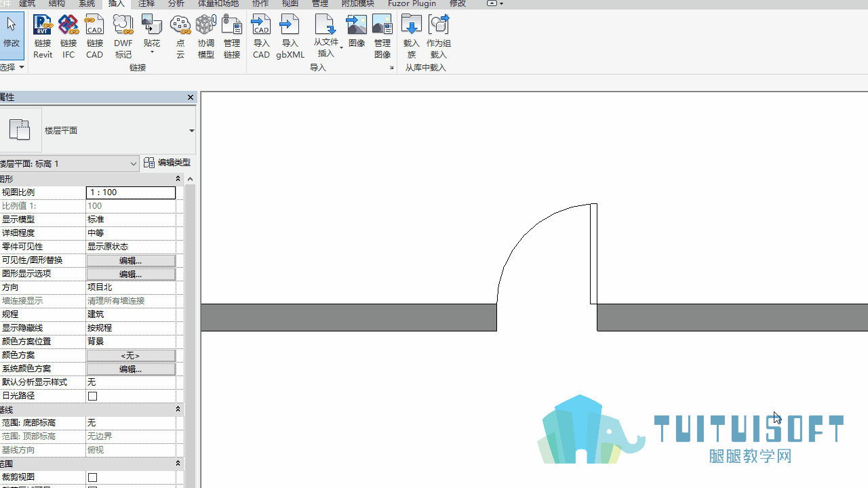Open 管理链接 manage links
The height and width of the screenshot is (488, 868).
click(x=232, y=37)
